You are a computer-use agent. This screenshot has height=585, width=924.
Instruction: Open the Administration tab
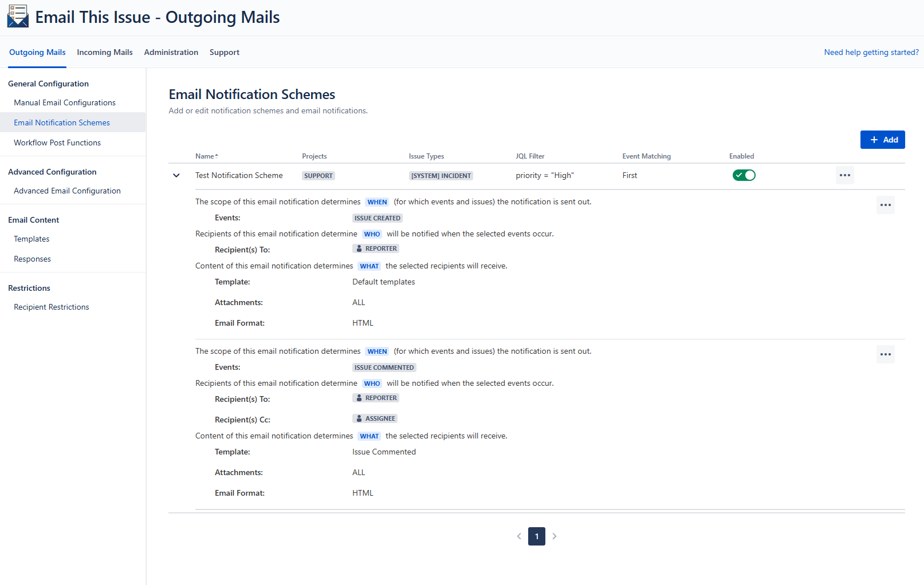171,52
